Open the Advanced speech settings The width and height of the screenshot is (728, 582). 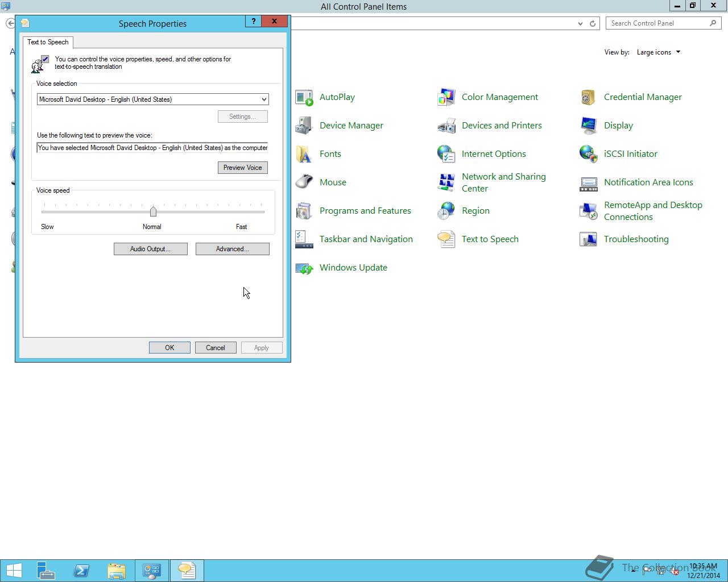(x=232, y=249)
